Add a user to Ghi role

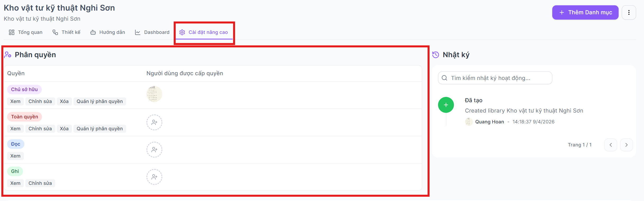click(154, 177)
